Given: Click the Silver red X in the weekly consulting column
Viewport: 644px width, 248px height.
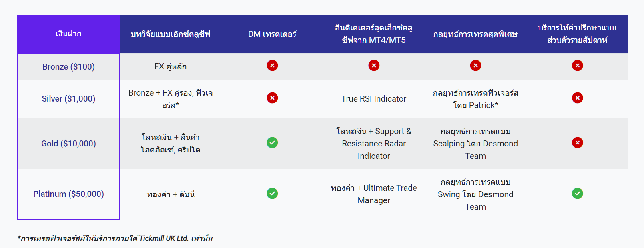Looking at the screenshot, I should 577,98.
